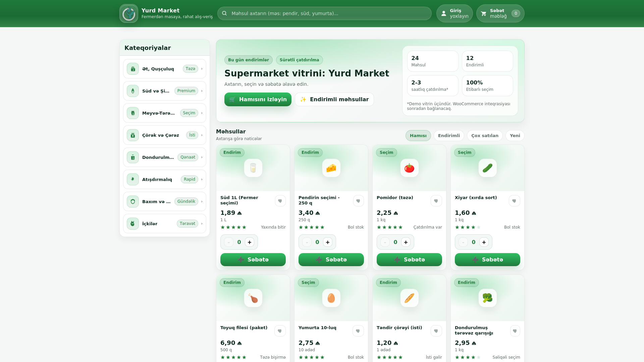Click the broccoli product image
The image size is (644, 362).
click(488, 298)
